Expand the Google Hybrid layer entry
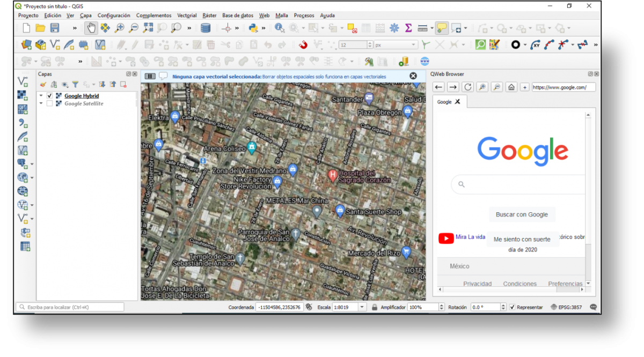 coord(41,95)
